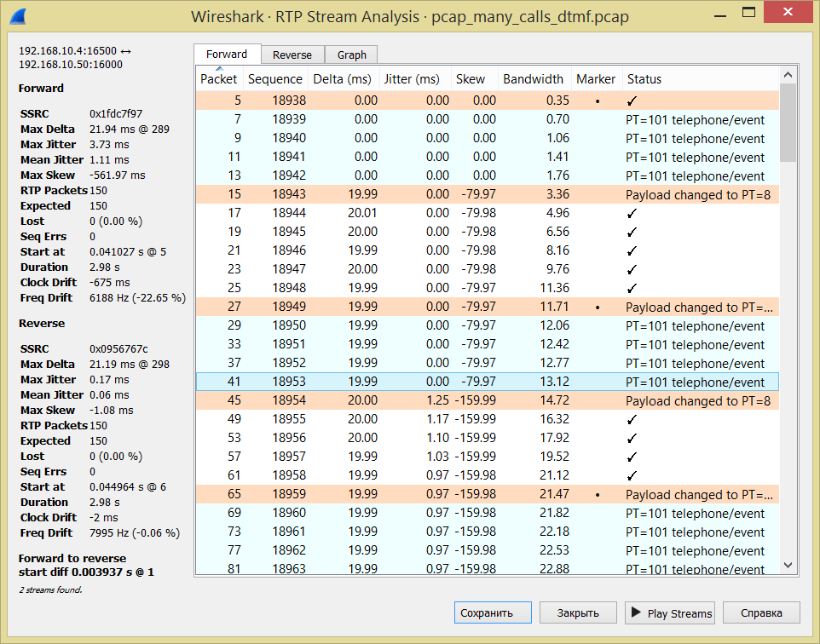Select the row with sequence 18961
This screenshot has height=644, width=820.
point(488,532)
